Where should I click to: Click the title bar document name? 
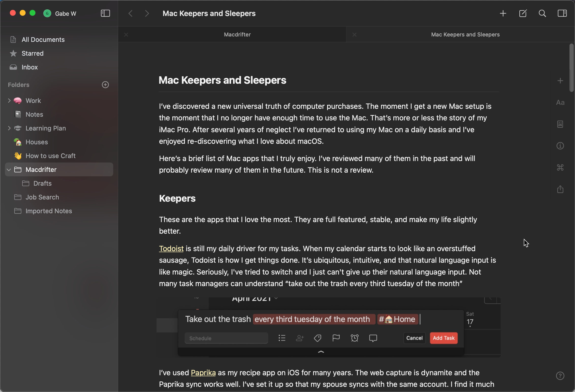click(x=209, y=13)
